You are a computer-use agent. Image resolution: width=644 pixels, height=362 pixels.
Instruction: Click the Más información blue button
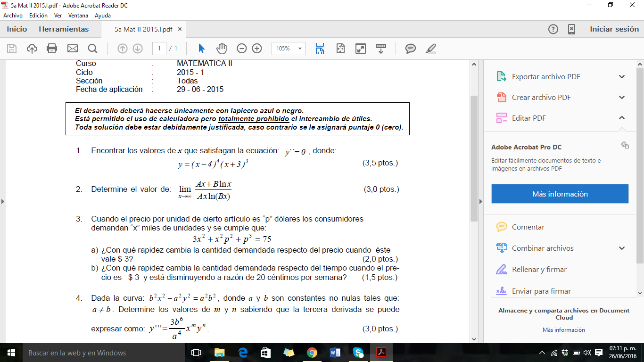tap(560, 194)
